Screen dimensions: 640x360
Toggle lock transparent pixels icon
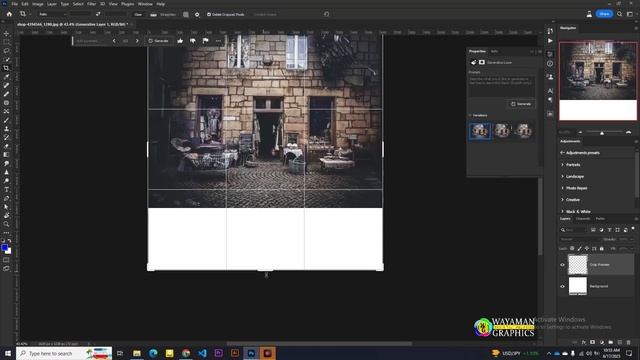572,248
